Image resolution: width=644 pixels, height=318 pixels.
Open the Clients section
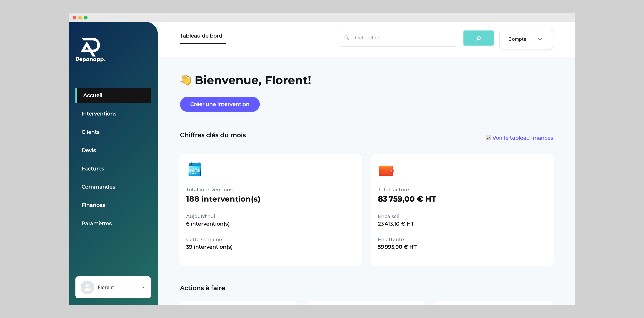tap(91, 132)
